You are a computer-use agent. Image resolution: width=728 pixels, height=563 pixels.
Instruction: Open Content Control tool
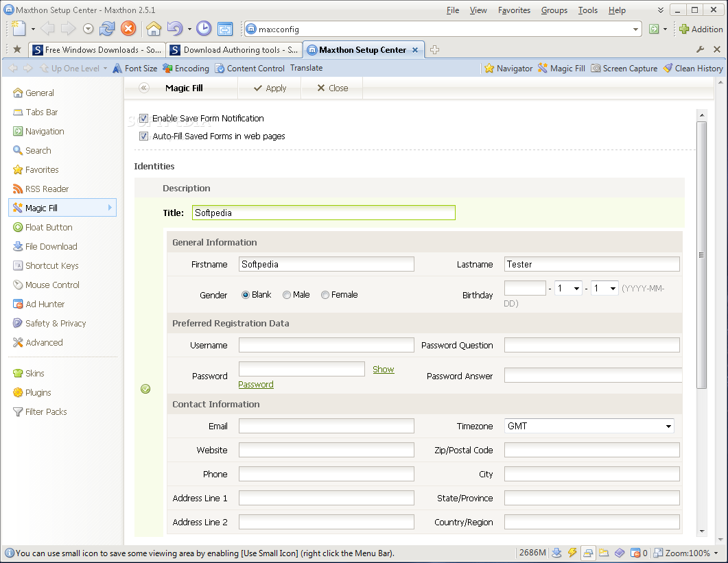[249, 68]
